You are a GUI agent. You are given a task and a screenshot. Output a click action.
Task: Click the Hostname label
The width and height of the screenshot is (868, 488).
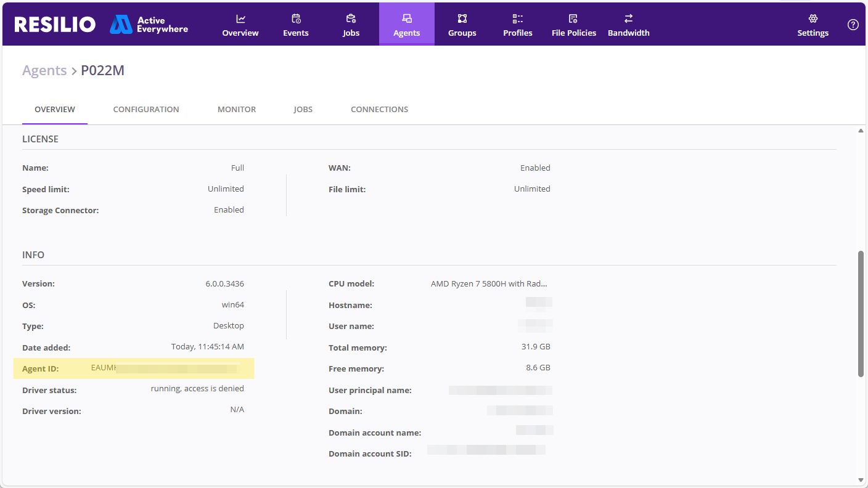[x=350, y=305]
